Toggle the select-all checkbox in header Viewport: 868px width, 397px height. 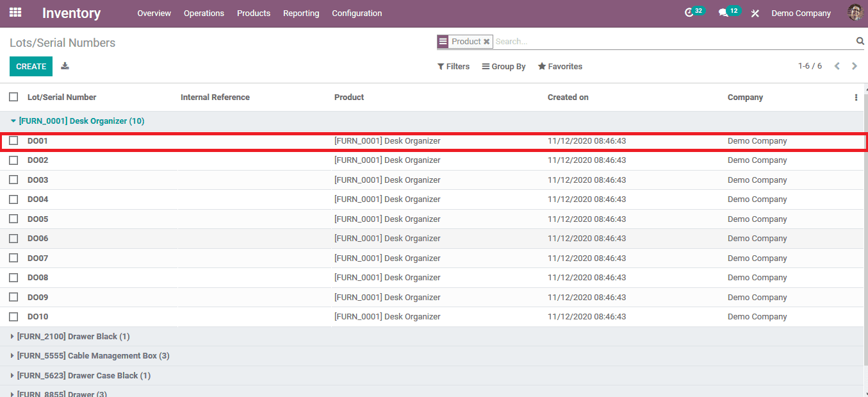[x=13, y=97]
